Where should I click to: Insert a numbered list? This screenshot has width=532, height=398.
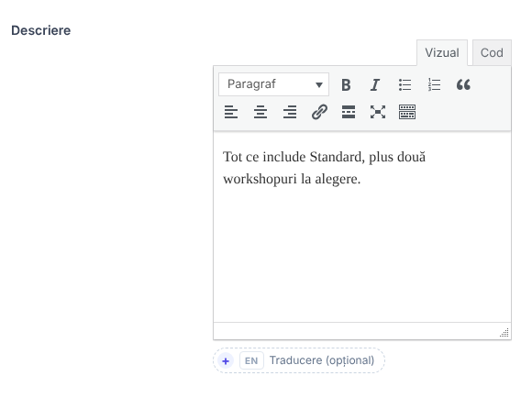point(434,84)
